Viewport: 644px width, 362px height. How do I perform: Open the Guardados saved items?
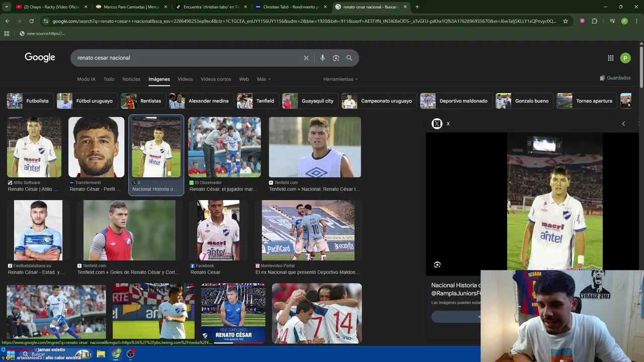615,78
